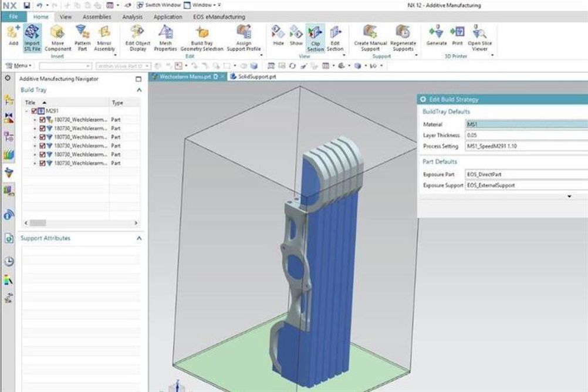This screenshot has height=392, width=588.
Task: Click the shaded cube icon in the selection toolbar
Action: click(x=254, y=66)
